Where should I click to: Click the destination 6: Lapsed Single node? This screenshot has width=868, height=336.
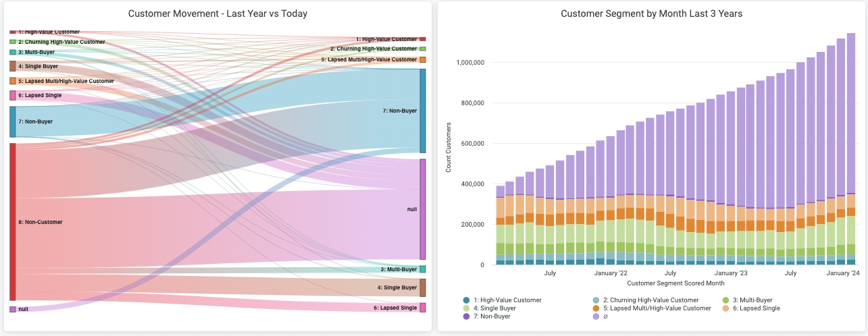423,308
